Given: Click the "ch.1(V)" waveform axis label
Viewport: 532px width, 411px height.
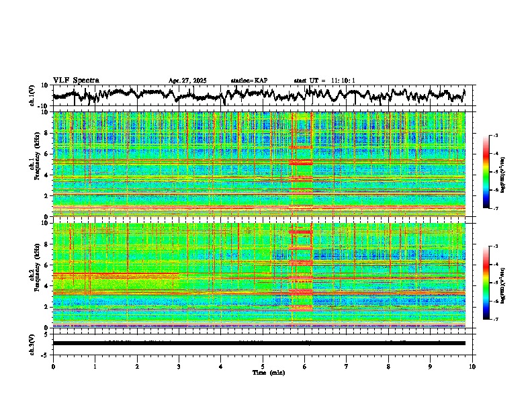Looking at the screenshot, I should [x=32, y=95].
